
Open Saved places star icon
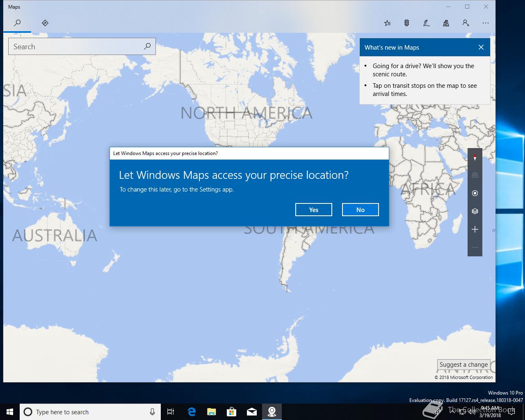387,23
